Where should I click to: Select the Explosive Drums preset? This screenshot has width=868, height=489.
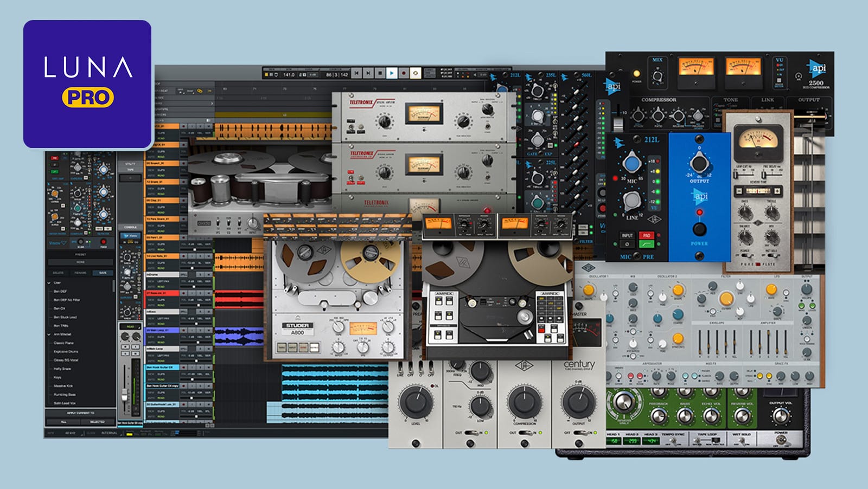(x=66, y=352)
